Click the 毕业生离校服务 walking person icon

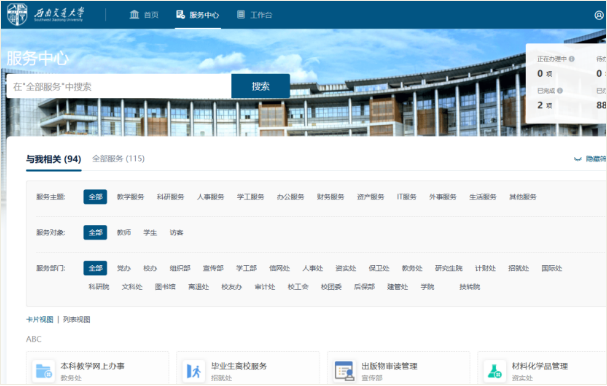(194, 371)
